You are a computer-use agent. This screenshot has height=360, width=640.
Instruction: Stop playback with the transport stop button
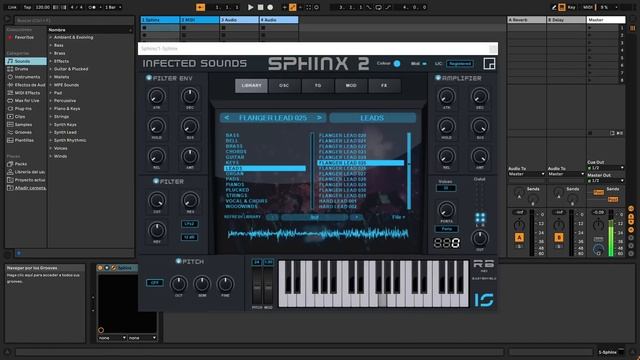[260, 7]
